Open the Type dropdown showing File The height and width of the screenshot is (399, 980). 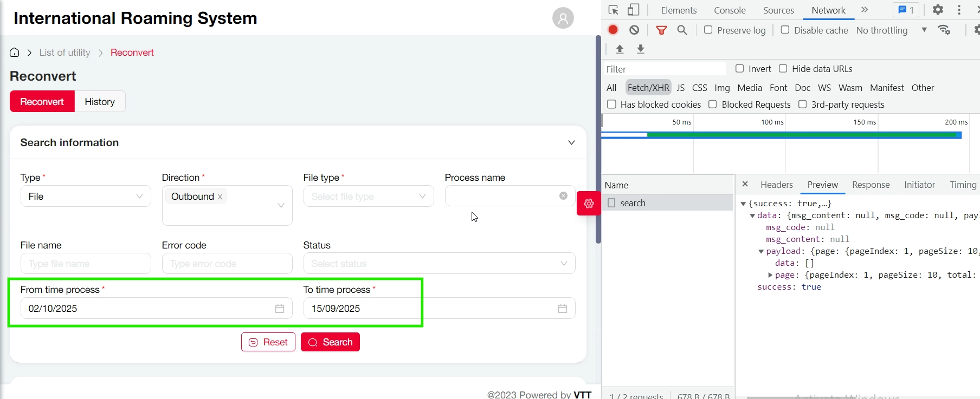pos(86,197)
